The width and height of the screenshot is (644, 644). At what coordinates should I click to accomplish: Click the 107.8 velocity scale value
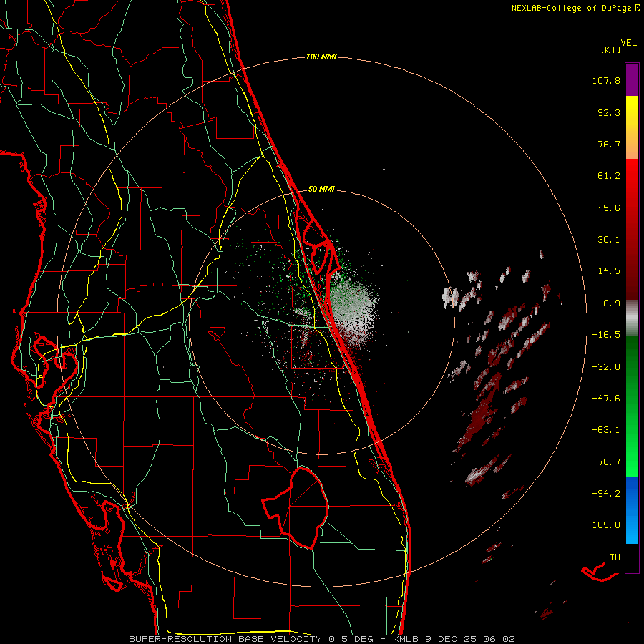(x=606, y=80)
